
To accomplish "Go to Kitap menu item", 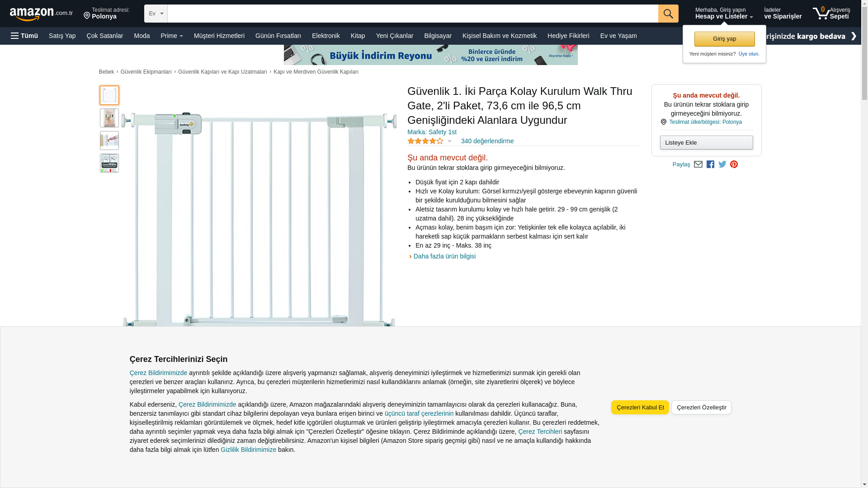I will point(358,36).
